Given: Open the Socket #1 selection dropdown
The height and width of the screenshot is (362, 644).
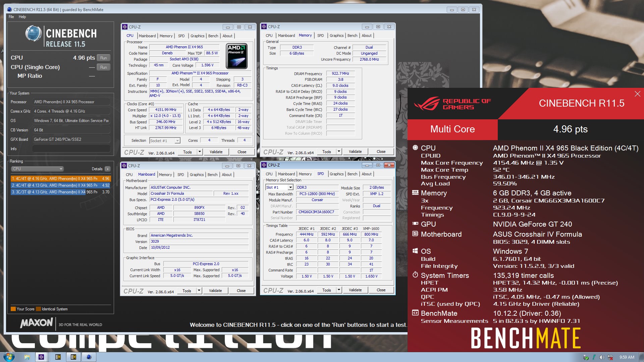Looking at the screenshot, I should (x=165, y=140).
